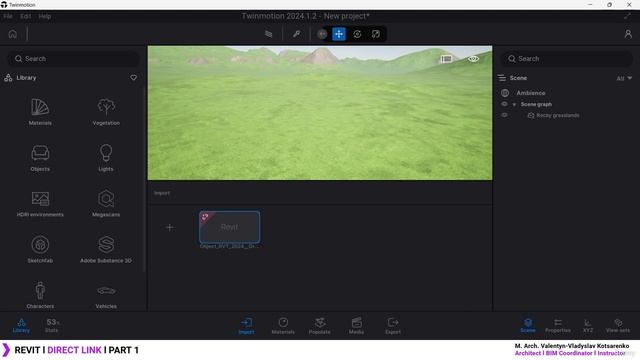Click the Scene search field
The image size is (640, 360).
point(567,59)
